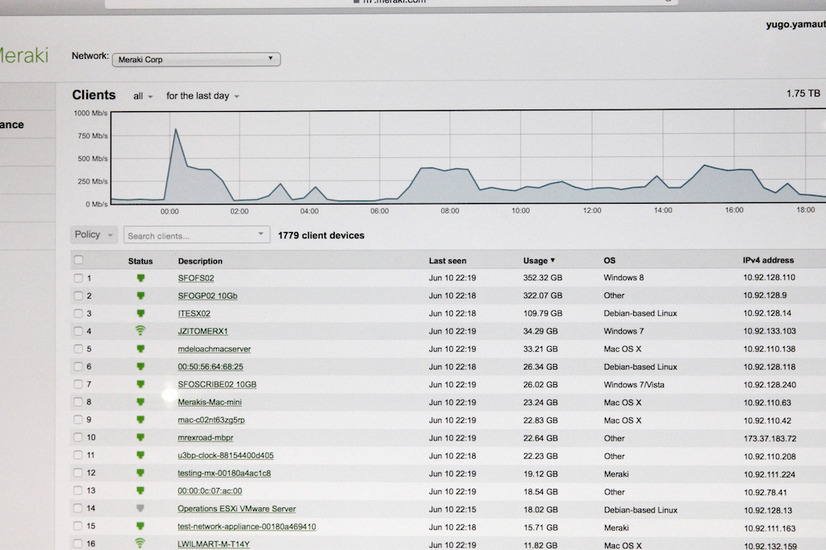Open the Network dropdown showing Meraki Corp

coord(196,59)
